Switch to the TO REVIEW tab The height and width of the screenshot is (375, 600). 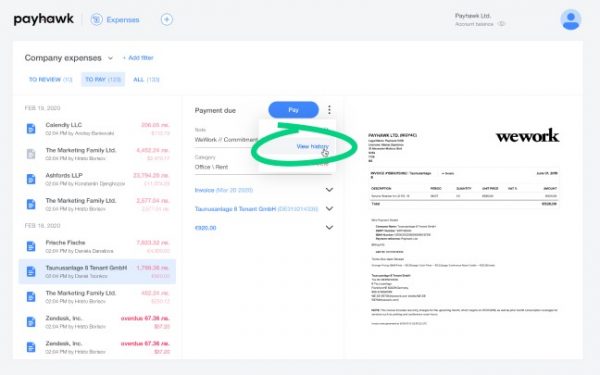coord(51,79)
